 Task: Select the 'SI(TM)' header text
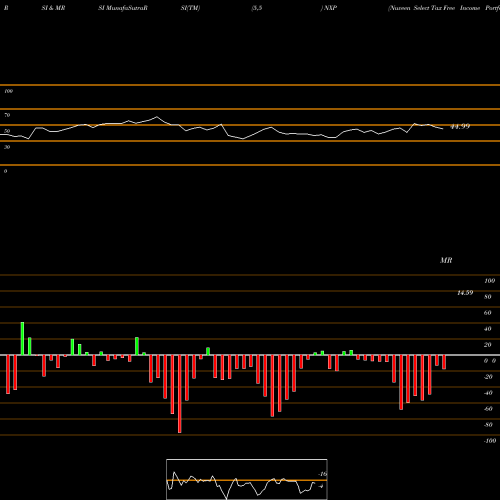pos(190,8)
